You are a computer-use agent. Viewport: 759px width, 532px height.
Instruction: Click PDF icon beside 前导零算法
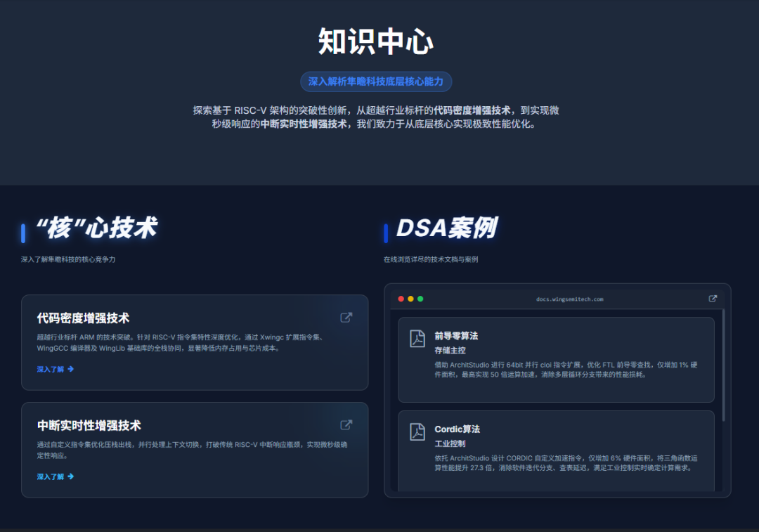pyautogui.click(x=417, y=338)
